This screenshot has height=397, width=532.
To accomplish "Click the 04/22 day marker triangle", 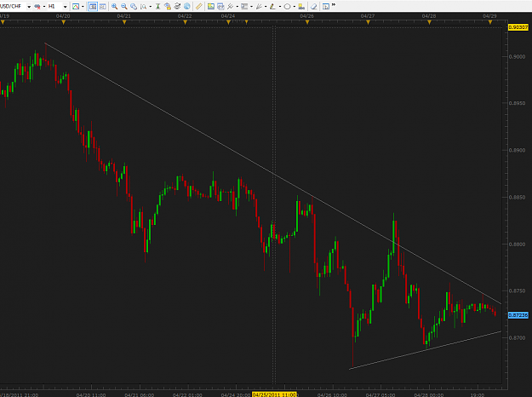I will pyautogui.click(x=185, y=22).
